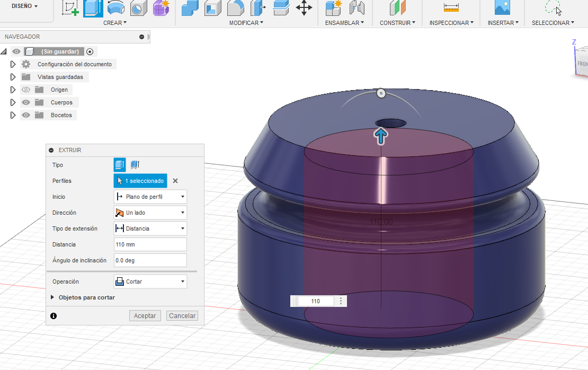588x370 pixels.
Task: Choose the thin extrude type icon
Action: (135, 165)
